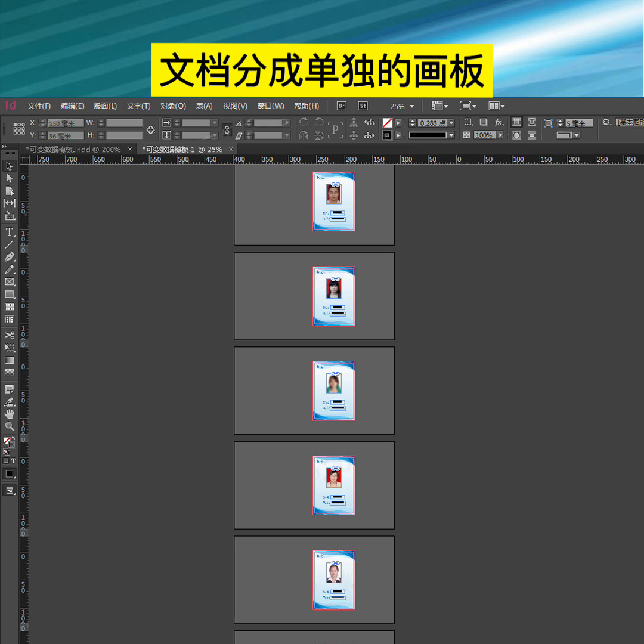
Task: Open the 视图(V) menu
Action: (x=236, y=106)
